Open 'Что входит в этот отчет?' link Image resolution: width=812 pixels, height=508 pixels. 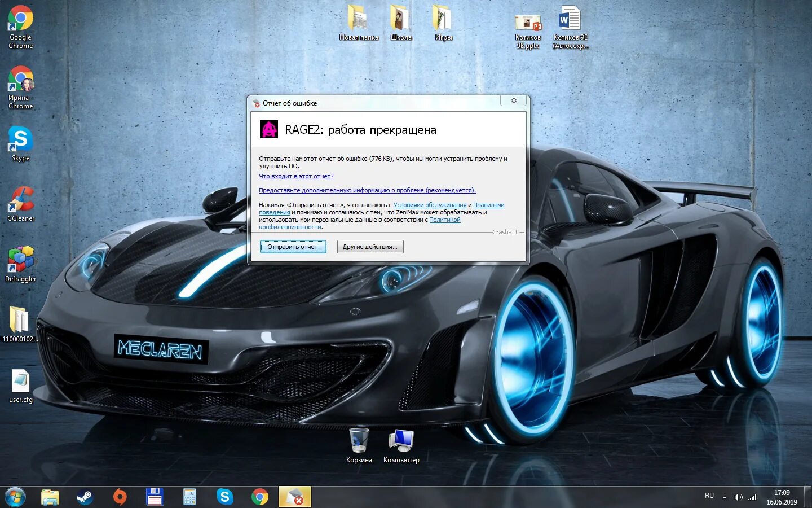[x=296, y=176]
